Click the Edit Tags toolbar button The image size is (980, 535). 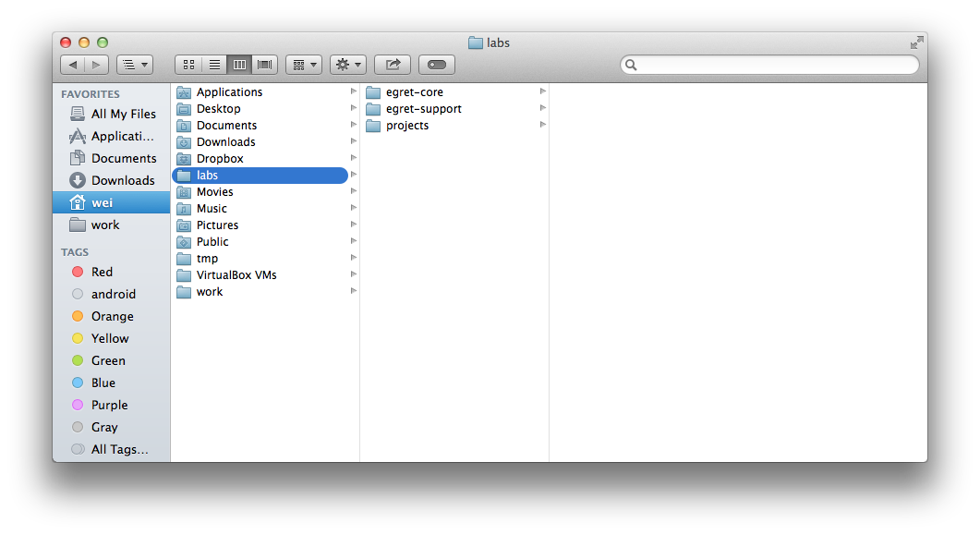[x=437, y=65]
